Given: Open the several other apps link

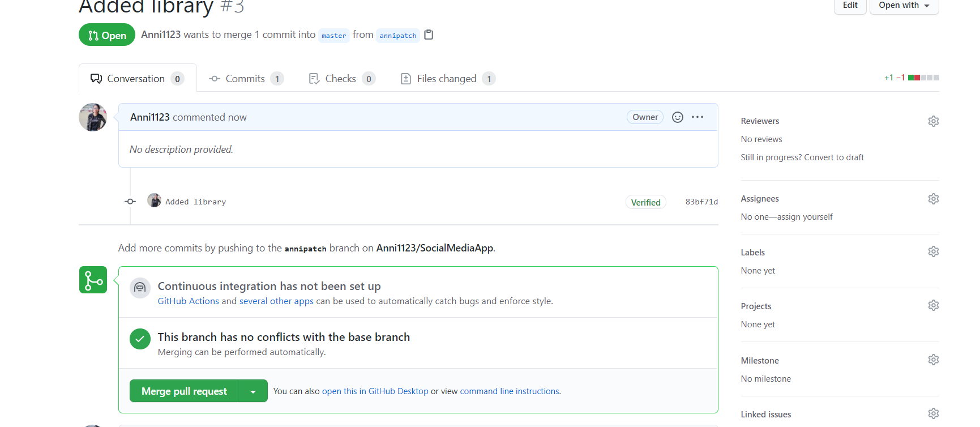Looking at the screenshot, I should (x=276, y=301).
